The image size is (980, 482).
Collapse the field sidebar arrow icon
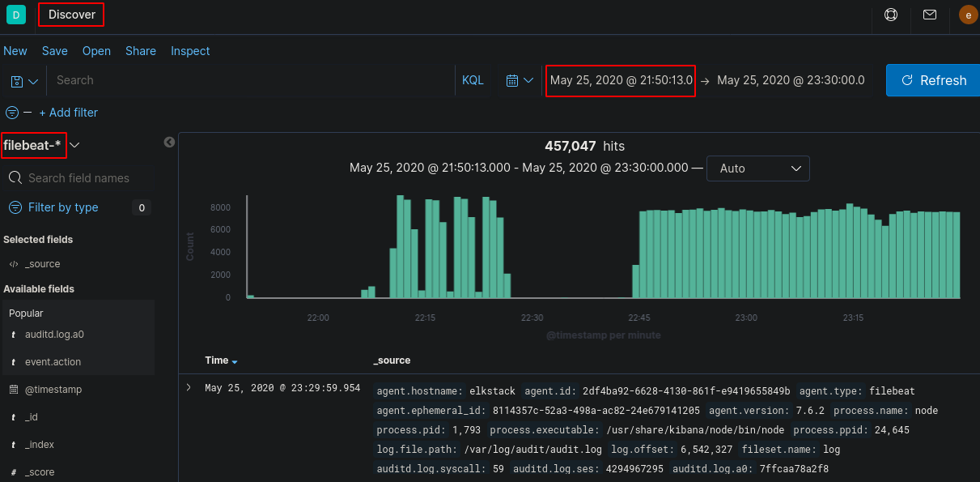169,143
